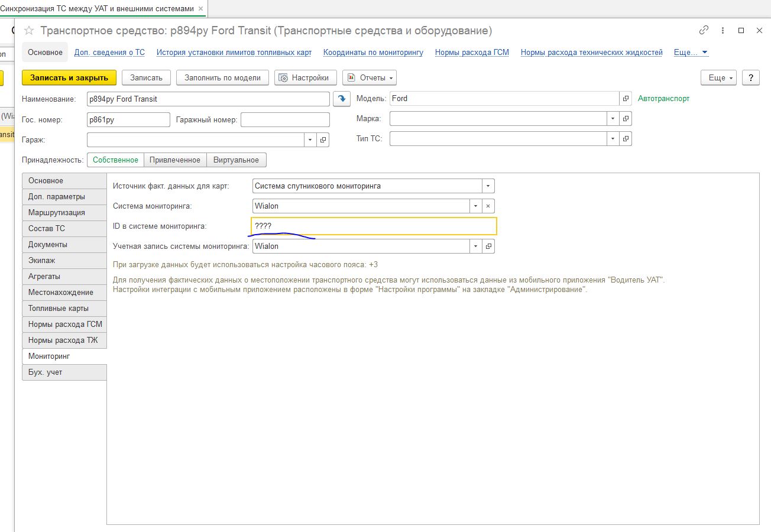Image resolution: width=771 pixels, height=532 pixels.
Task: Clear the Система мониторинга field value
Action: [488, 206]
